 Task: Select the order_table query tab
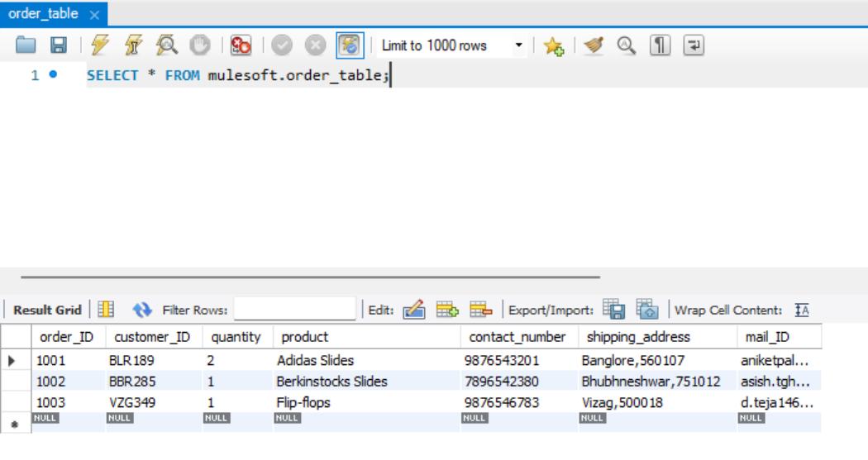pos(43,14)
